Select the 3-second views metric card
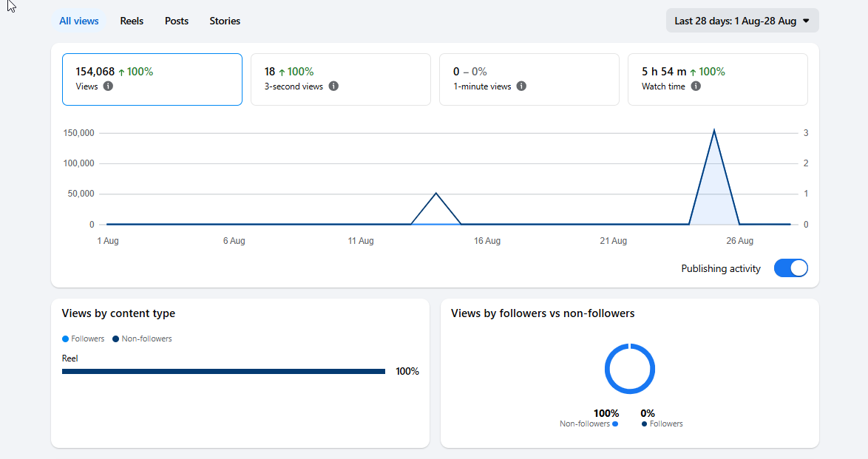868x459 pixels. (x=340, y=79)
